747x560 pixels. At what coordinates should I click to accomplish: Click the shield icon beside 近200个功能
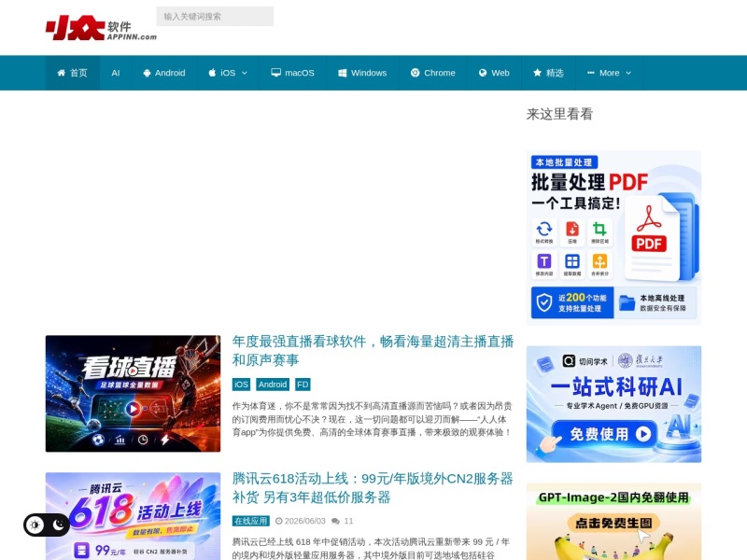[x=544, y=302]
